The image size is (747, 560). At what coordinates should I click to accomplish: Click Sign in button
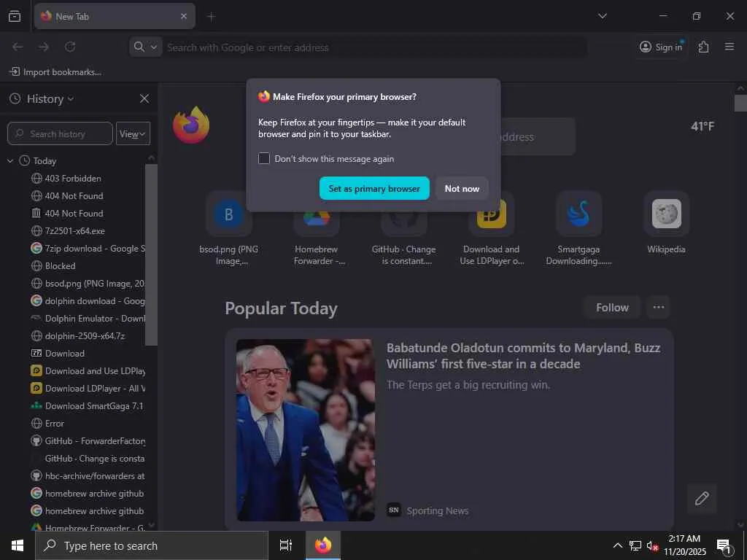tap(661, 47)
